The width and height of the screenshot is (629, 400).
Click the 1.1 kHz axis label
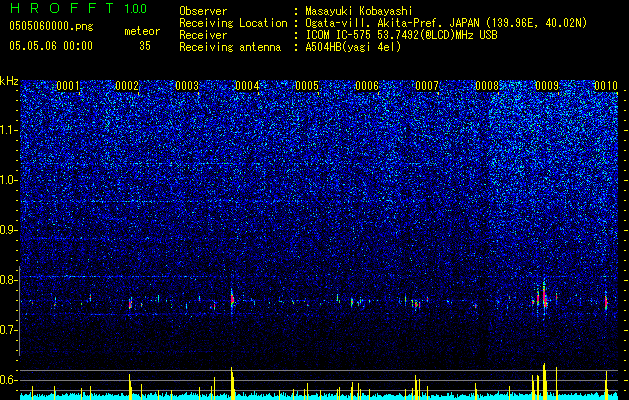pyautogui.click(x=9, y=130)
